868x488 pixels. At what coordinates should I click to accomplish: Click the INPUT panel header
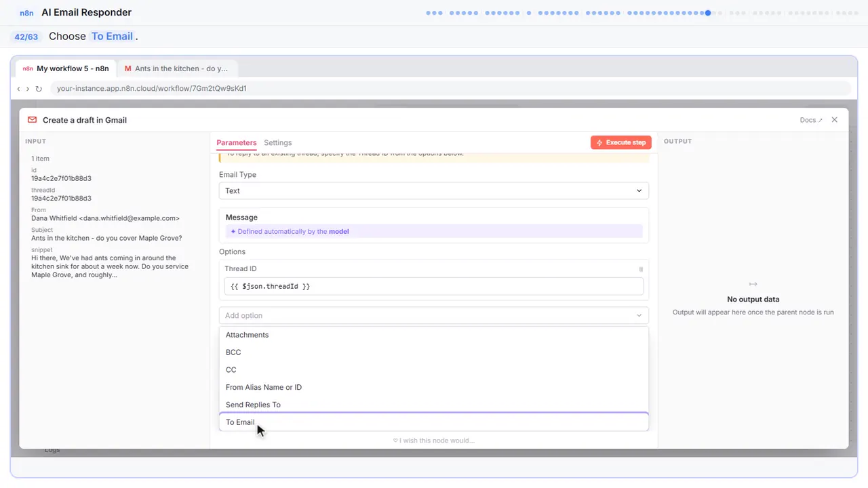(35, 142)
